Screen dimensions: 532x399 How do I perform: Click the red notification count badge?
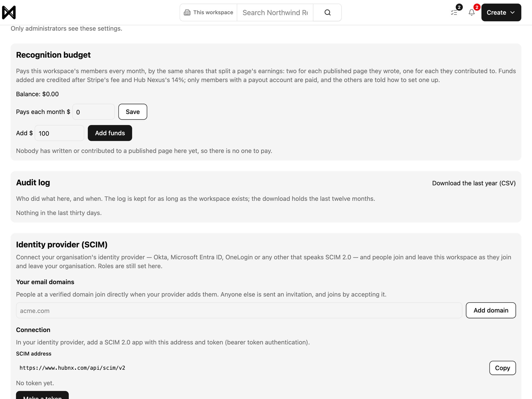tap(477, 7)
